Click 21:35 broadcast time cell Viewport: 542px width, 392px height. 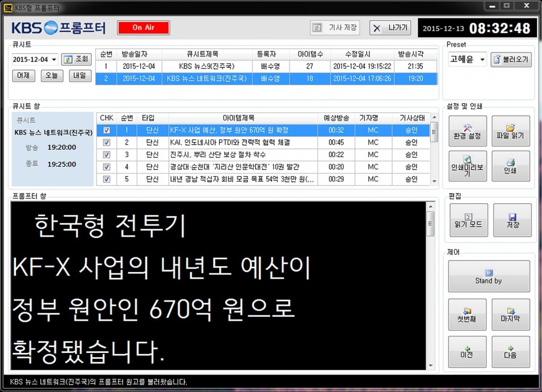(415, 66)
